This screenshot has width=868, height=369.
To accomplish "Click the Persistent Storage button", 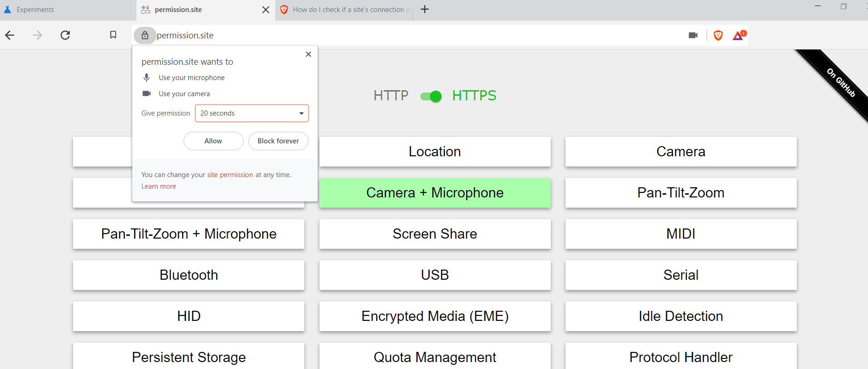I will pyautogui.click(x=189, y=356).
